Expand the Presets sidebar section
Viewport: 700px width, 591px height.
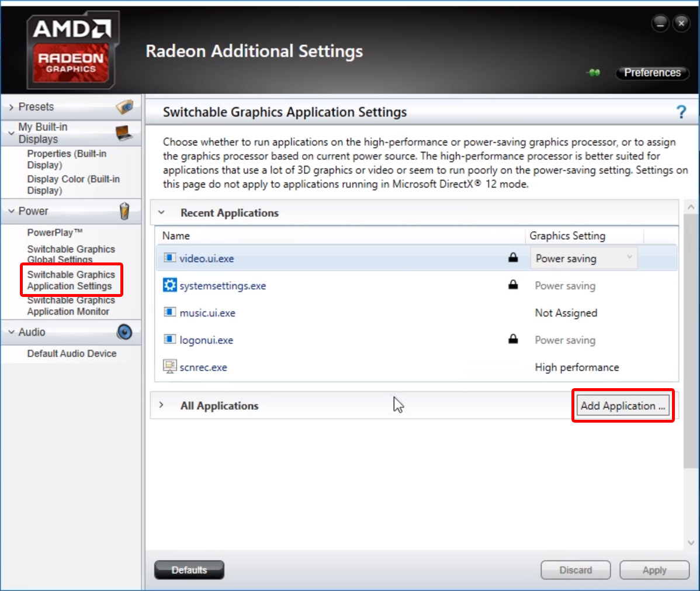pos(11,107)
